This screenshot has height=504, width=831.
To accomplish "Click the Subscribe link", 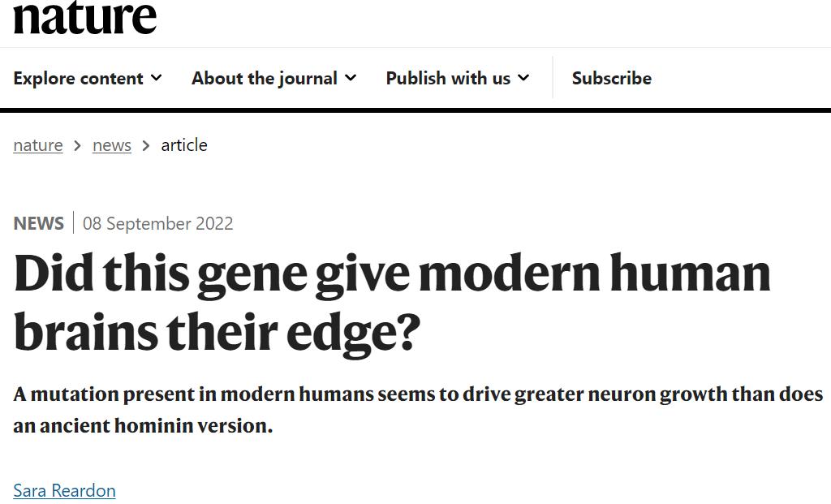I will pos(611,78).
